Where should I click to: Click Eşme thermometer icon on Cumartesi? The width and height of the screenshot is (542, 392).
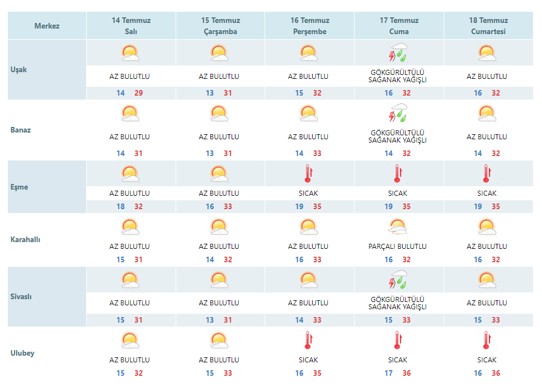(487, 173)
